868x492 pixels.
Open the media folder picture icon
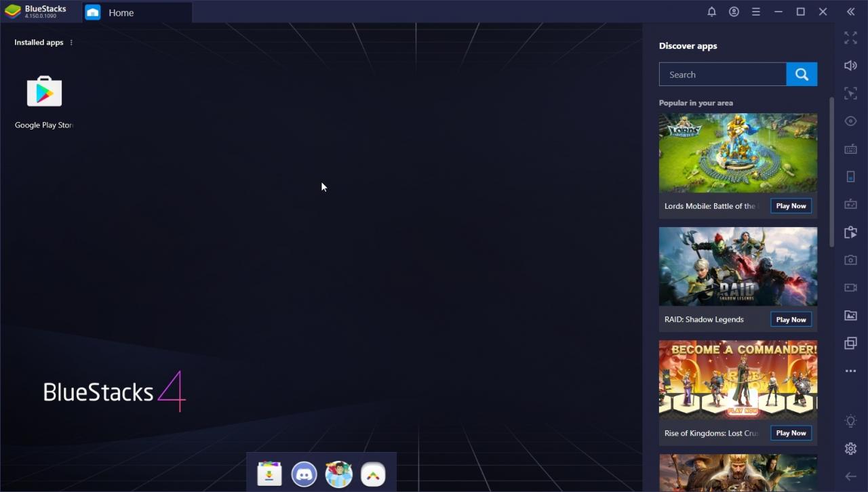click(850, 316)
